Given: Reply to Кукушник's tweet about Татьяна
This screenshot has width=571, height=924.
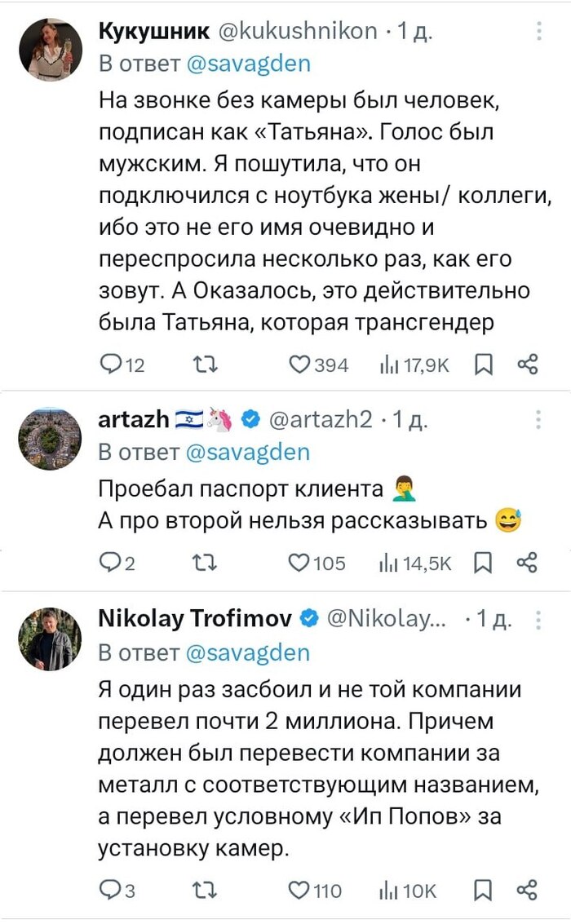Looking at the screenshot, I should tap(110, 365).
